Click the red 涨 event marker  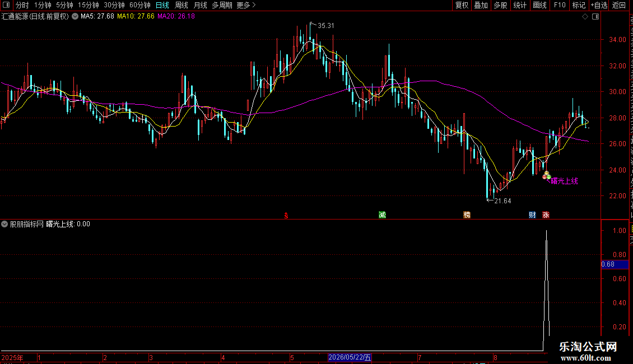pos(546,214)
